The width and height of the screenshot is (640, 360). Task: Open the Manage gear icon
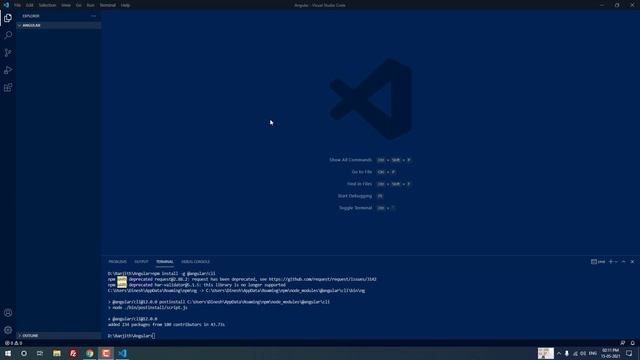point(8,330)
